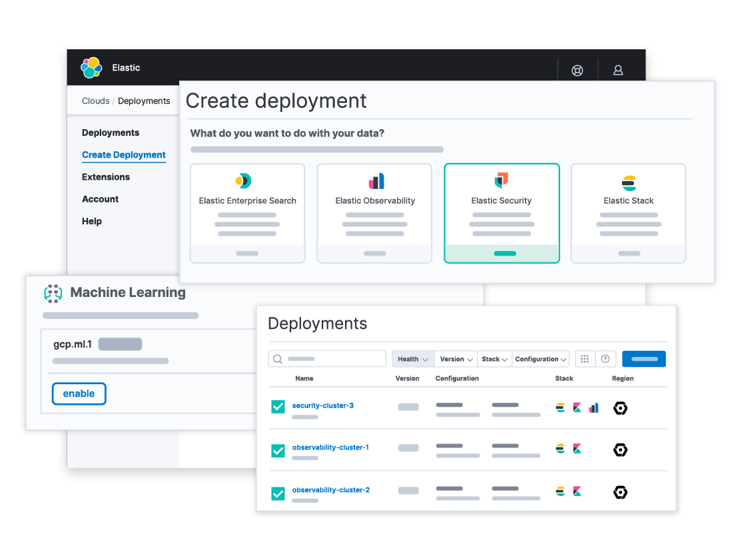Image resolution: width=740 pixels, height=560 pixels.
Task: Click the grid view icon in Deployments toolbar
Action: (x=585, y=358)
